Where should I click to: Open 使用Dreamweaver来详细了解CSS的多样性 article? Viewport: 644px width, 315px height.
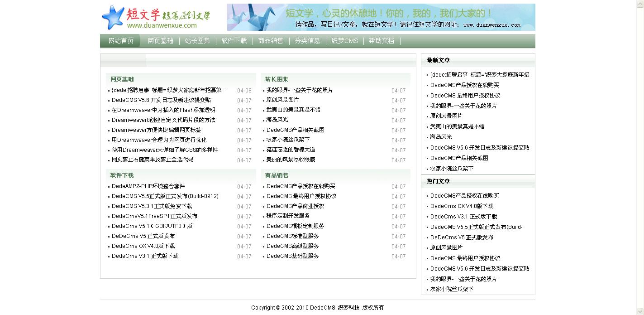click(x=165, y=150)
